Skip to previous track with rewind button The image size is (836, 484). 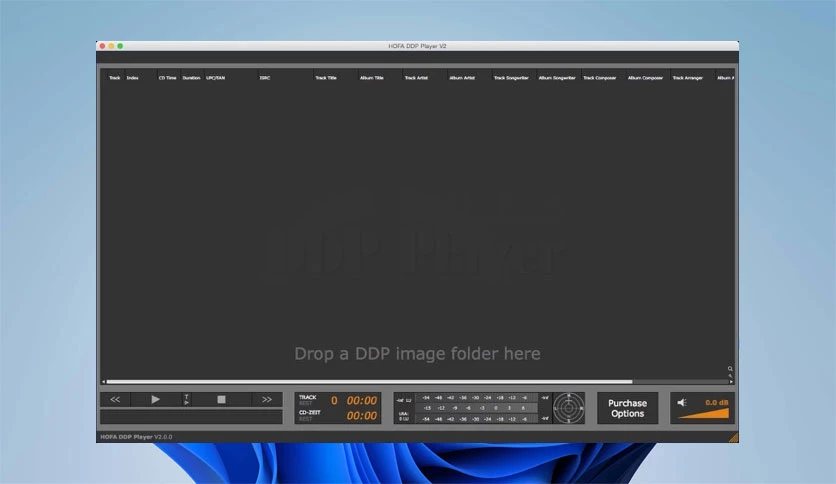(115, 399)
